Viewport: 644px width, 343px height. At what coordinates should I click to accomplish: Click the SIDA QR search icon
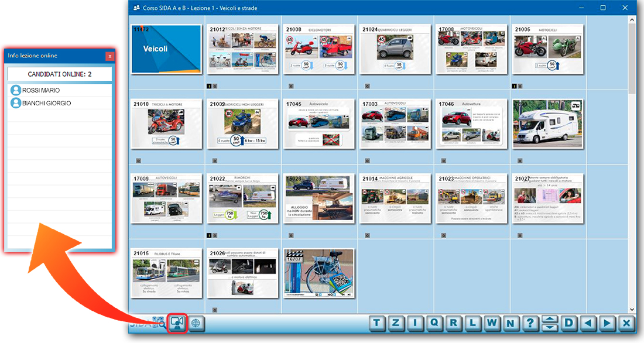tap(158, 323)
